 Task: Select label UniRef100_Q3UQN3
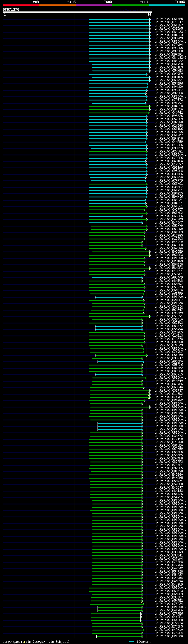point(169,552)
